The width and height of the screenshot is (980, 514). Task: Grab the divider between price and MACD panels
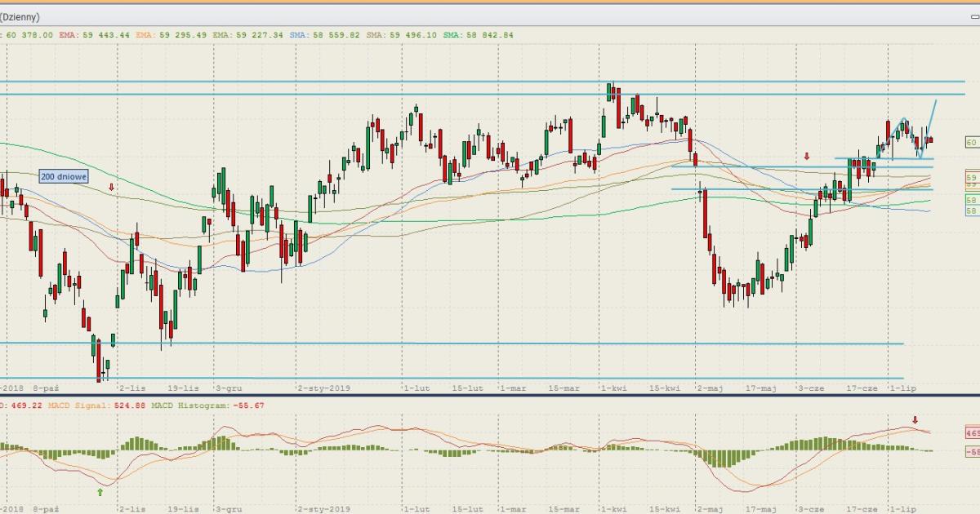(490, 396)
